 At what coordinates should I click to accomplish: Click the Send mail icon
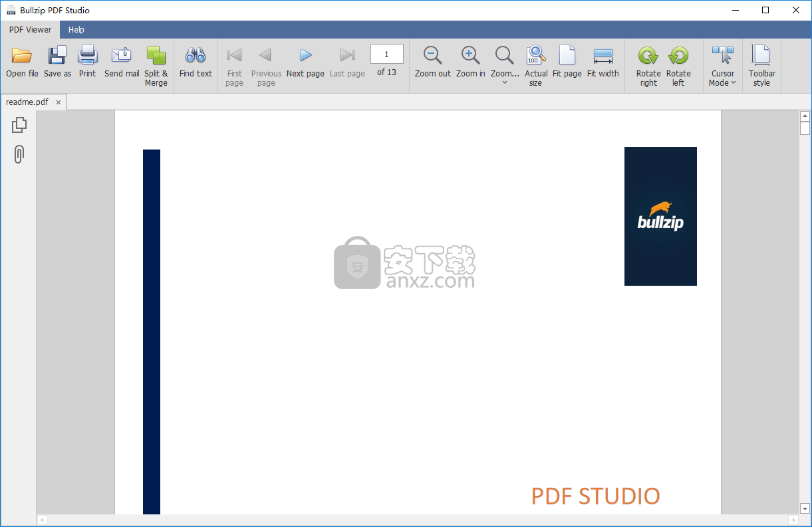pos(122,55)
